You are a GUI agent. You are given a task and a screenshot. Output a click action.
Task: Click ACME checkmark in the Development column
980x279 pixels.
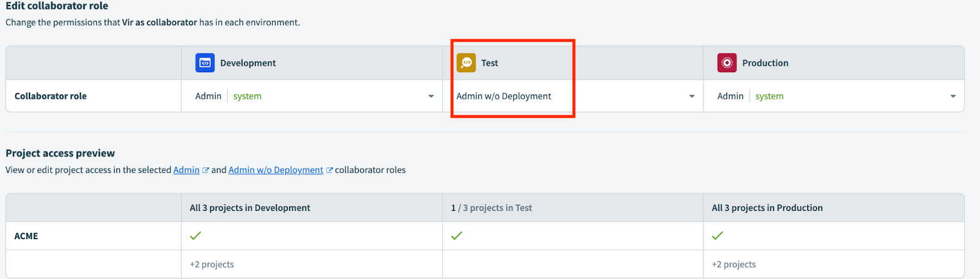195,235
